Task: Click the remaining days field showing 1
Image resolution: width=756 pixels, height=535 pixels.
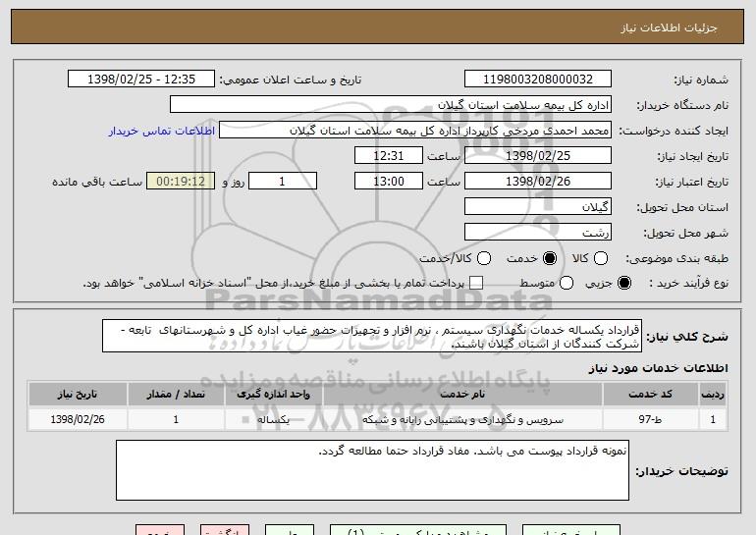Action: (x=283, y=182)
